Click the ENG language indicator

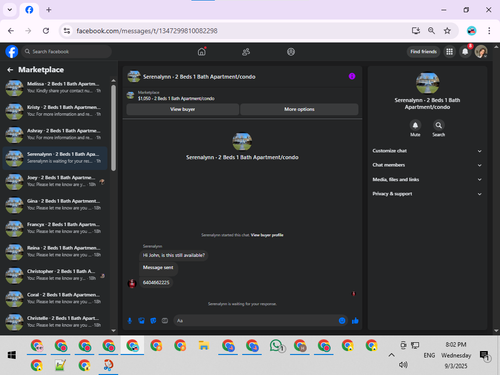429,355
